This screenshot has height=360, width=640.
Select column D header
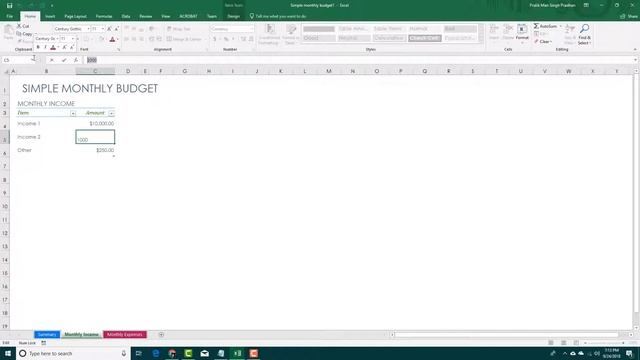tap(128, 71)
